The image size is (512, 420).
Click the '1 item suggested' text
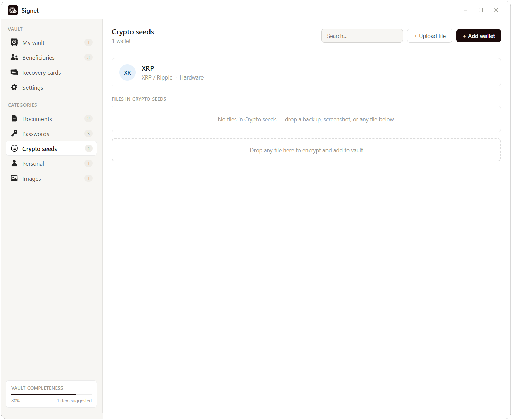tap(74, 401)
